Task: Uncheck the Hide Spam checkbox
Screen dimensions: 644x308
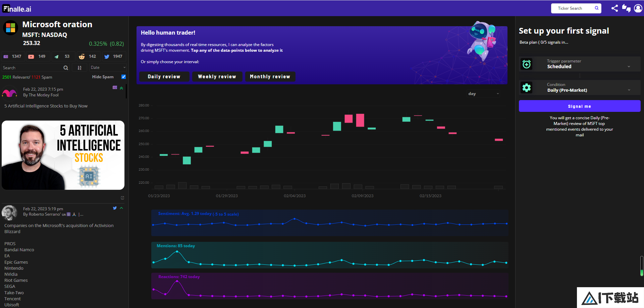Action: (x=123, y=77)
